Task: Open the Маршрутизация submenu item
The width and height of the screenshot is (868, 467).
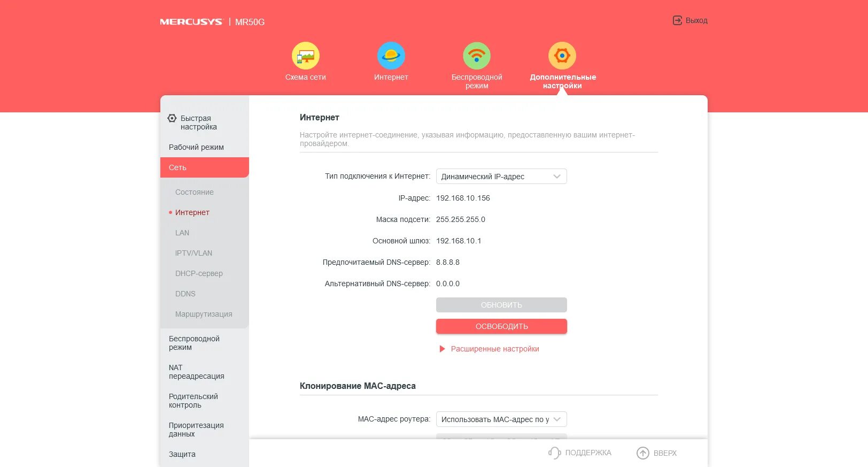Action: 205,314
